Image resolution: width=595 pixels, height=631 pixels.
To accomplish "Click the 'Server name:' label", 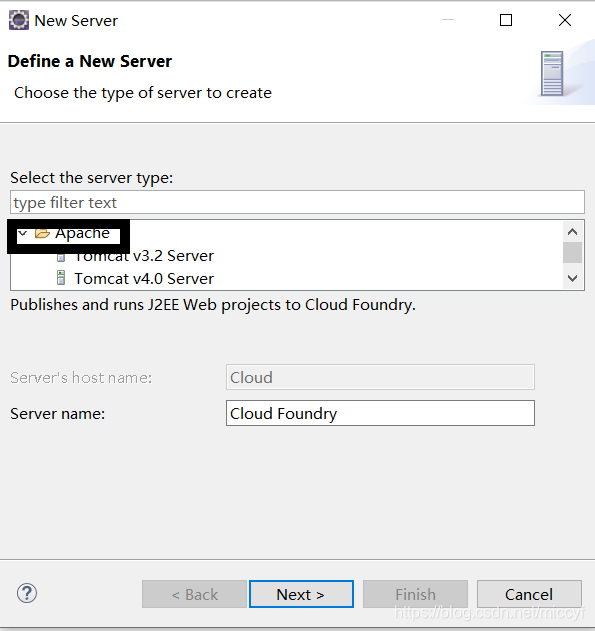I will point(58,414).
